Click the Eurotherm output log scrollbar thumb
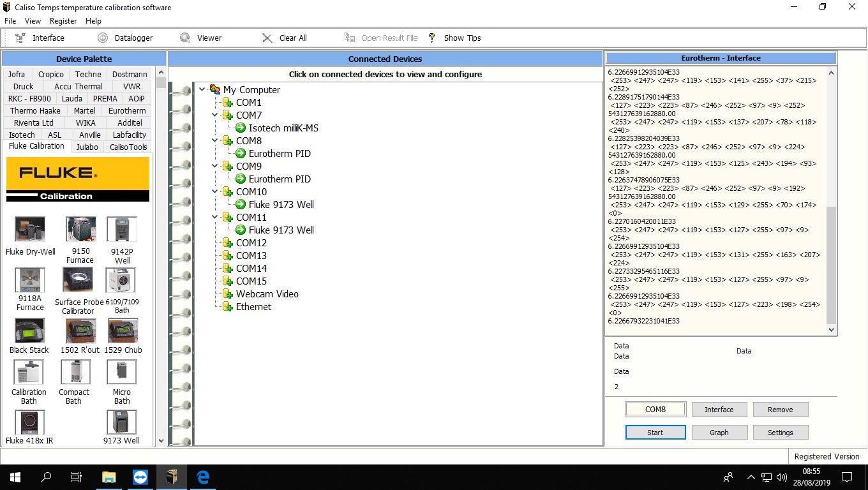The height and width of the screenshot is (490, 868). [x=831, y=265]
